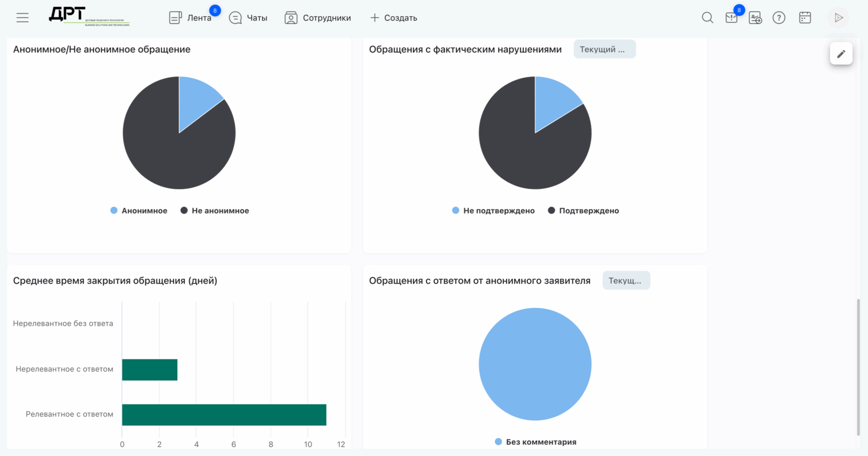Open the signature documents icon

(x=755, y=18)
